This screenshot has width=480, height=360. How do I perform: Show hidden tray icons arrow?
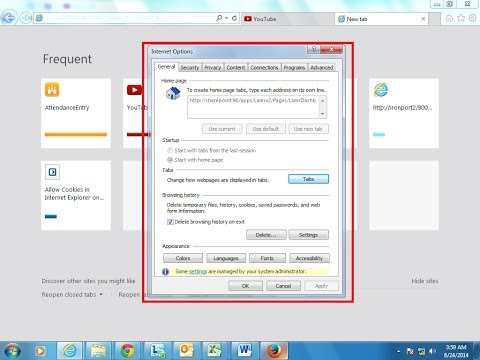pos(398,351)
